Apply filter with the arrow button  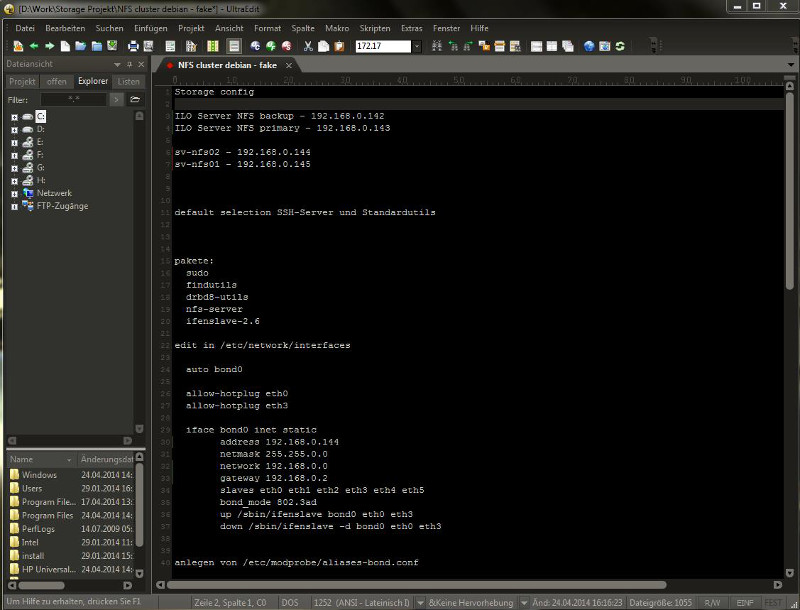coord(116,100)
